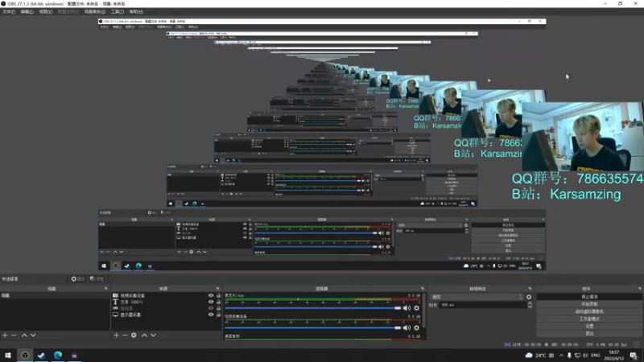Show hidden system tray icons chevron
644x362 pixels.
[x=561, y=355]
